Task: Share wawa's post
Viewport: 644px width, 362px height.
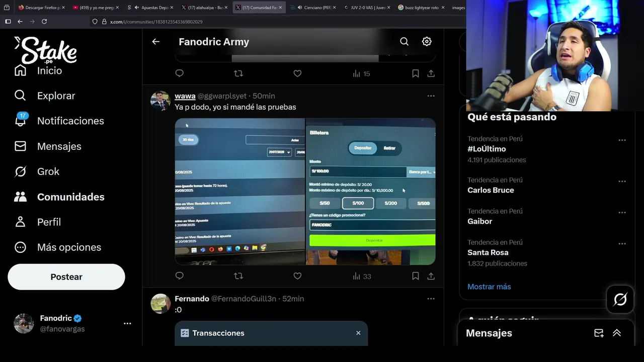Action: point(431,276)
